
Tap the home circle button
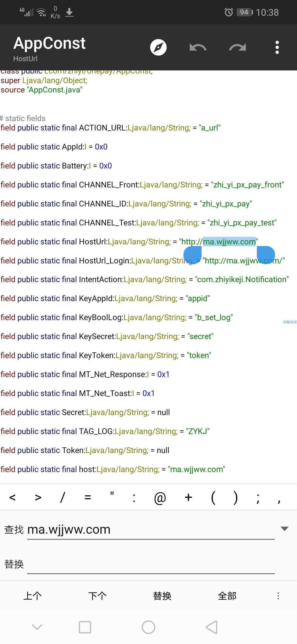click(x=148, y=627)
